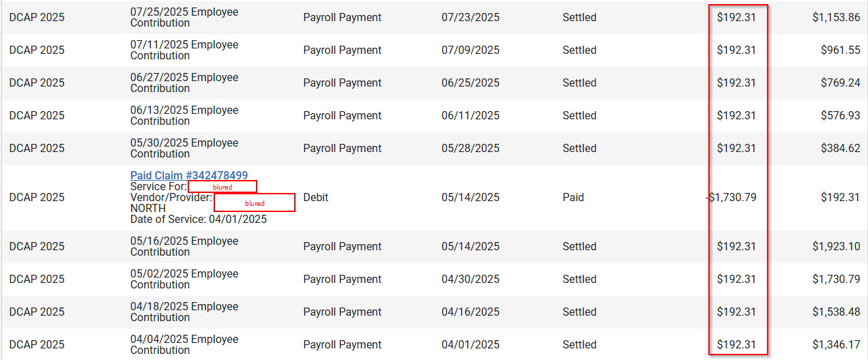Click the 06/13/2025 Employee Contribution row
Screen dimensions: 868x360
coord(434,116)
